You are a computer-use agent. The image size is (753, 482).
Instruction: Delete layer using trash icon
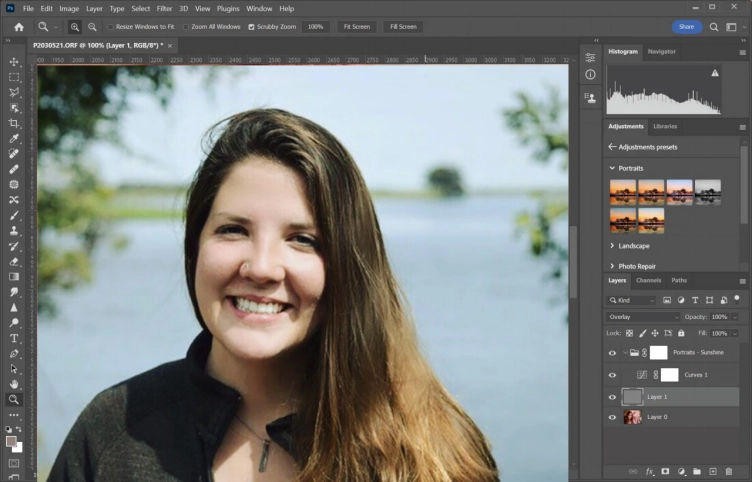(729, 471)
